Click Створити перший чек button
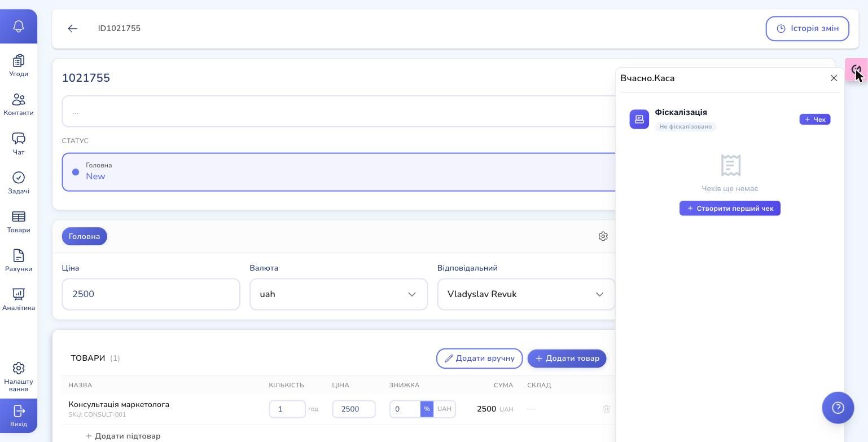 (730, 208)
